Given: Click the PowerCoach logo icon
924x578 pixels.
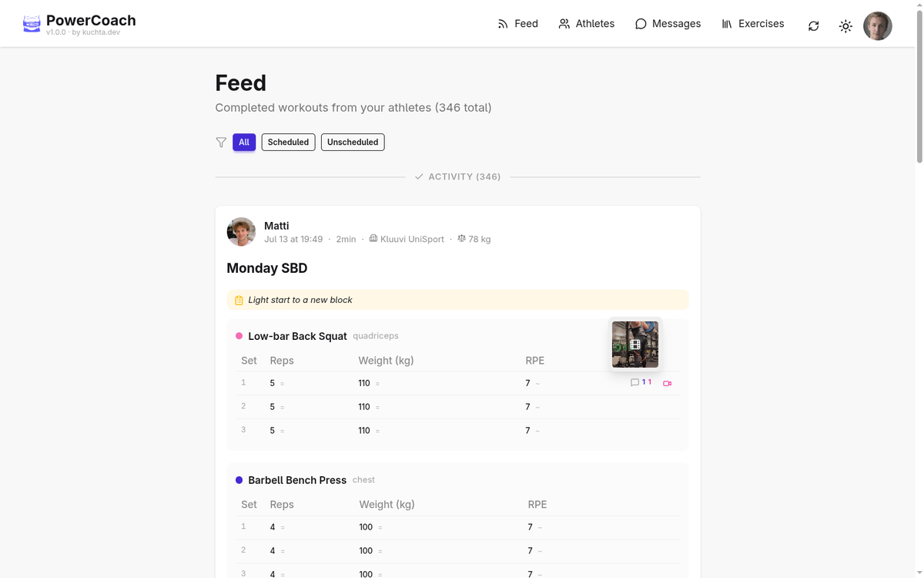Looking at the screenshot, I should pos(32,25).
